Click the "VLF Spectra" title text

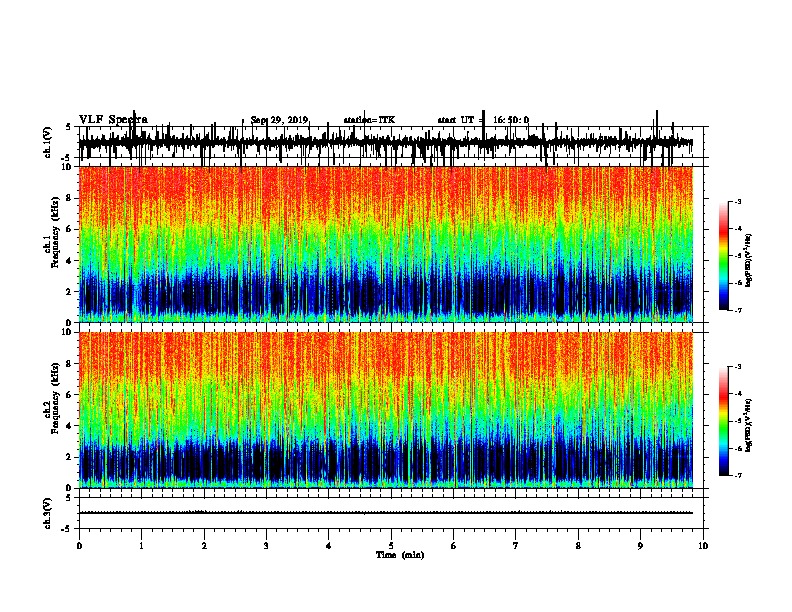point(113,120)
